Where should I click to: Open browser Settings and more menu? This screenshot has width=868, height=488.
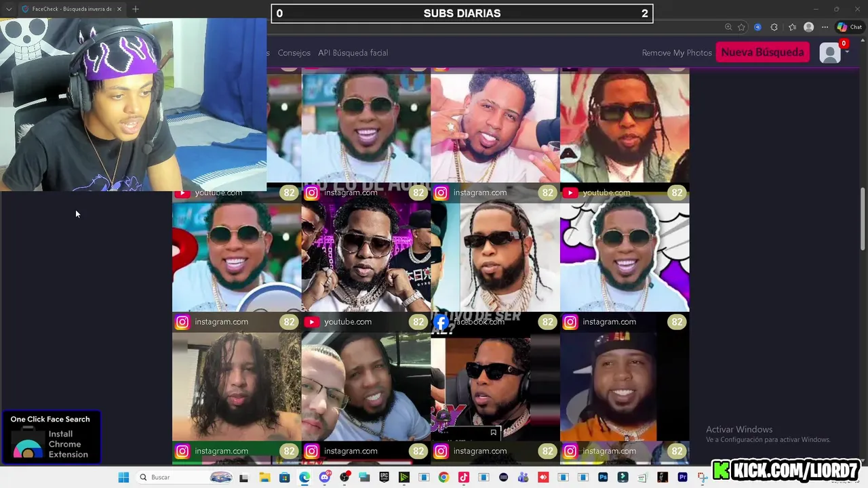pyautogui.click(x=825, y=27)
